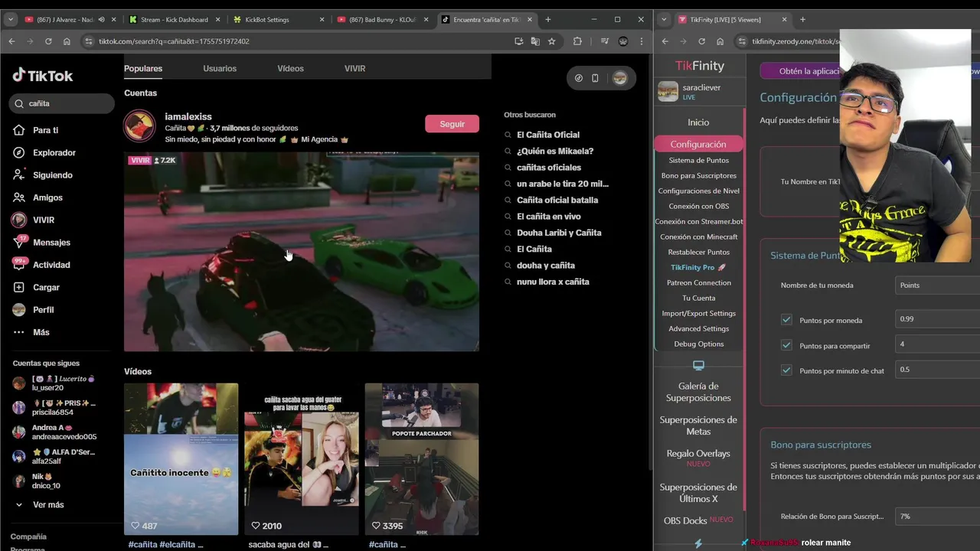
Task: Click the TikFinity monitor overlay icon
Action: (698, 366)
